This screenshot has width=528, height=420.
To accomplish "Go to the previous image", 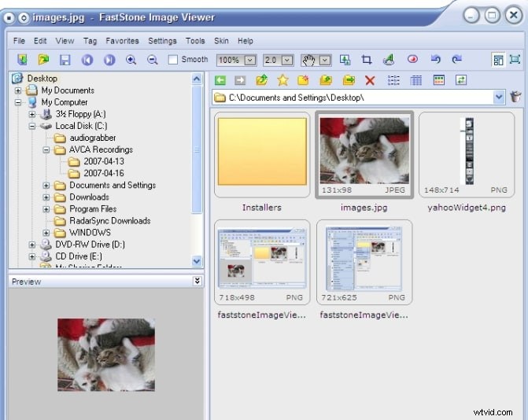I will (x=87, y=60).
